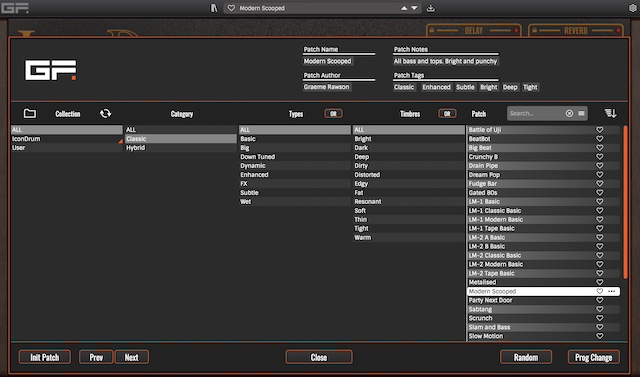
Task: Open the search options menu icon
Action: tap(581, 113)
